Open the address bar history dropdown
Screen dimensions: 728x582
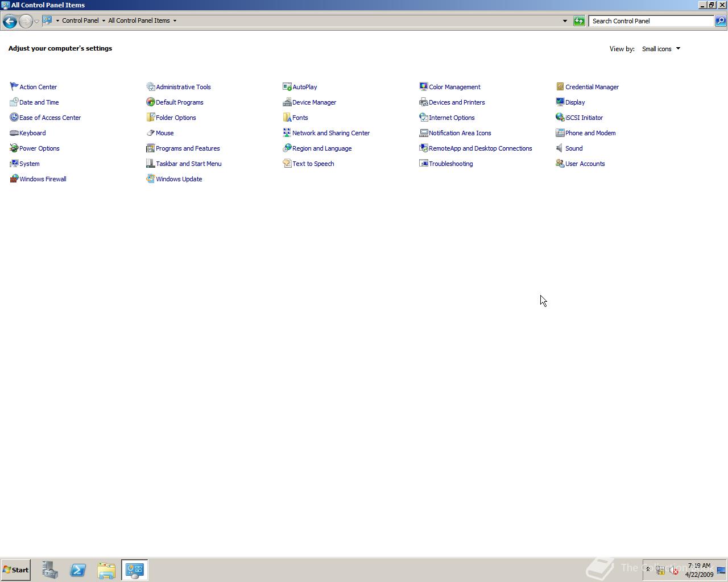565,21
